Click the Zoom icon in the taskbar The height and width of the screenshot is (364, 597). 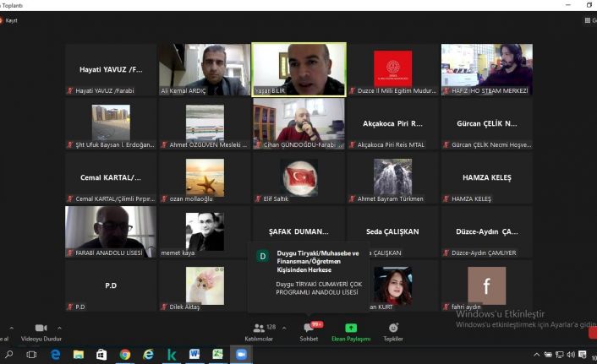(239, 355)
